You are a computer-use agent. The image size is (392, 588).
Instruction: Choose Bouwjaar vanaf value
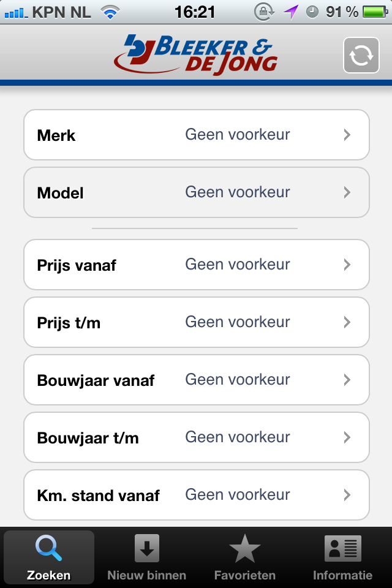pyautogui.click(x=238, y=380)
